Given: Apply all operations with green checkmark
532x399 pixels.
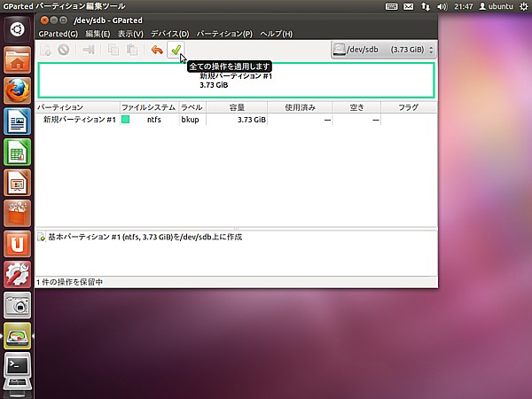Looking at the screenshot, I should [x=176, y=50].
